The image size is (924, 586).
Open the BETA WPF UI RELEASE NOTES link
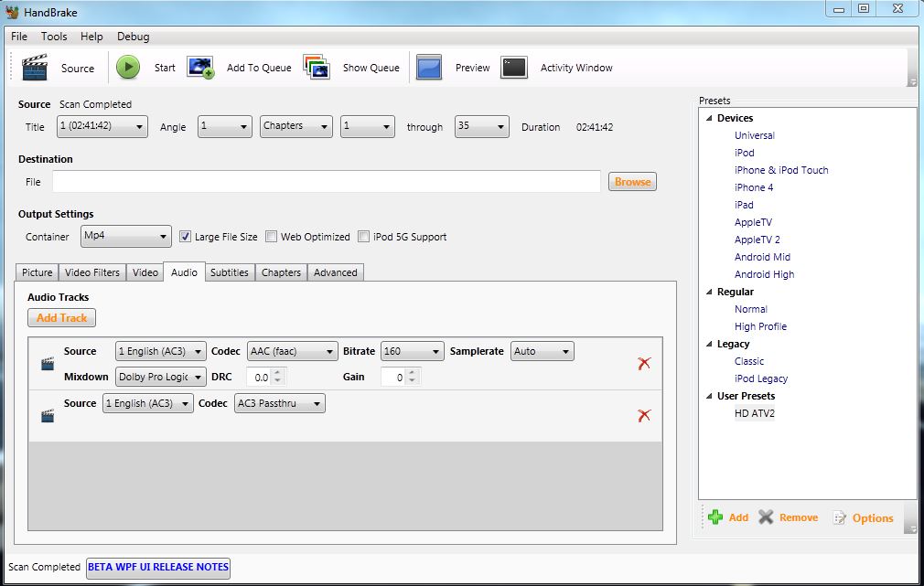pos(158,567)
